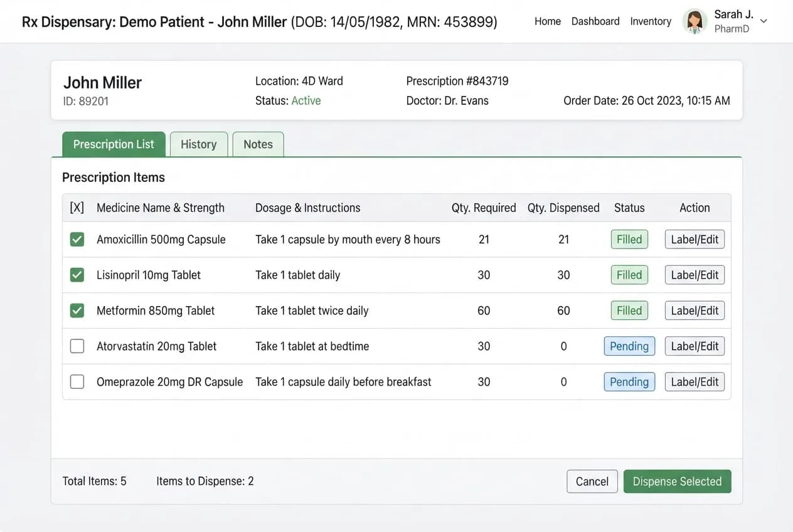Click the Pending status badge for Atorvastatin

[x=629, y=346]
